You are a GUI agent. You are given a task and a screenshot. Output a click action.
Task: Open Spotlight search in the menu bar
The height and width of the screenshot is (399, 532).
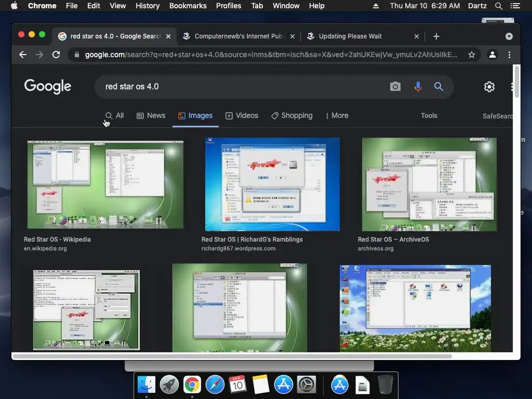(498, 6)
